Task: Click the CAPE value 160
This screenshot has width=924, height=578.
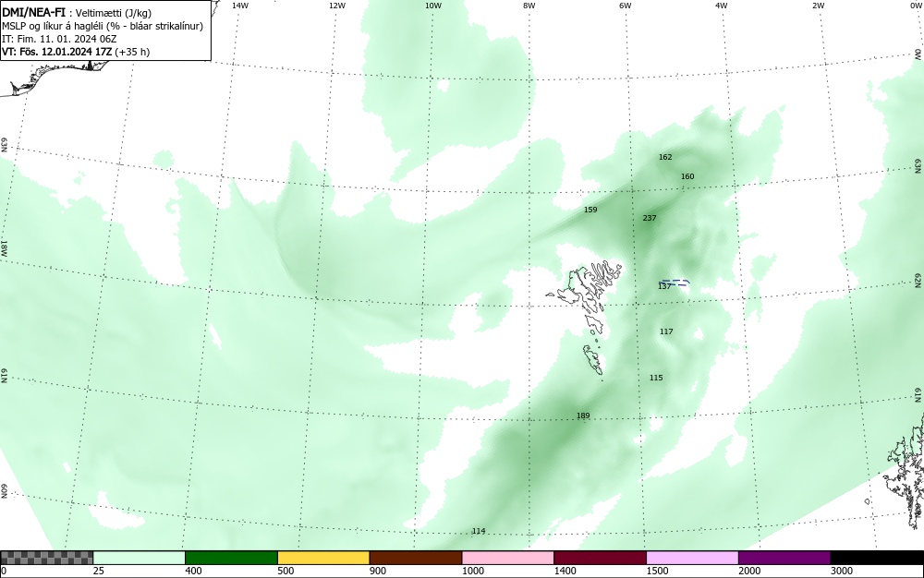Action: tap(687, 176)
